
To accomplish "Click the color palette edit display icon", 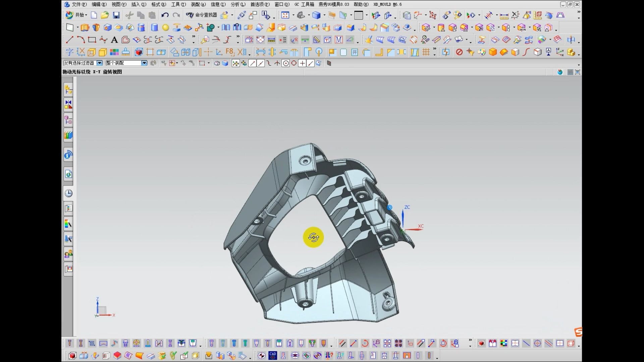I will (x=481, y=52).
